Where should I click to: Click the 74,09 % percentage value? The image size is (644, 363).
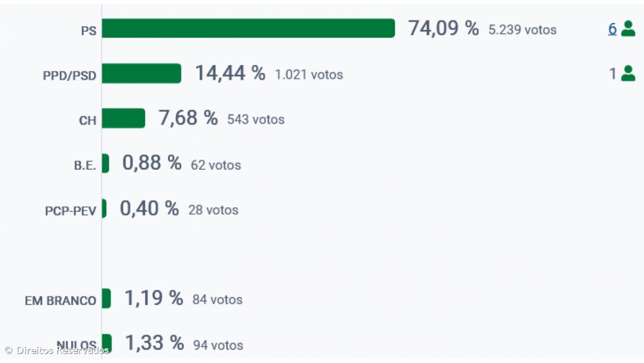[443, 28]
